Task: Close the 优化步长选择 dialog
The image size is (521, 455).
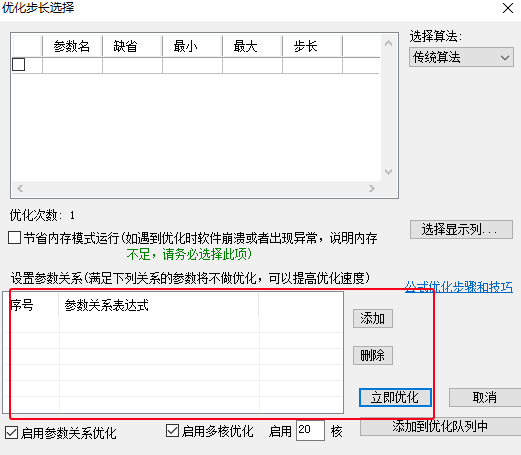Action: point(508,8)
